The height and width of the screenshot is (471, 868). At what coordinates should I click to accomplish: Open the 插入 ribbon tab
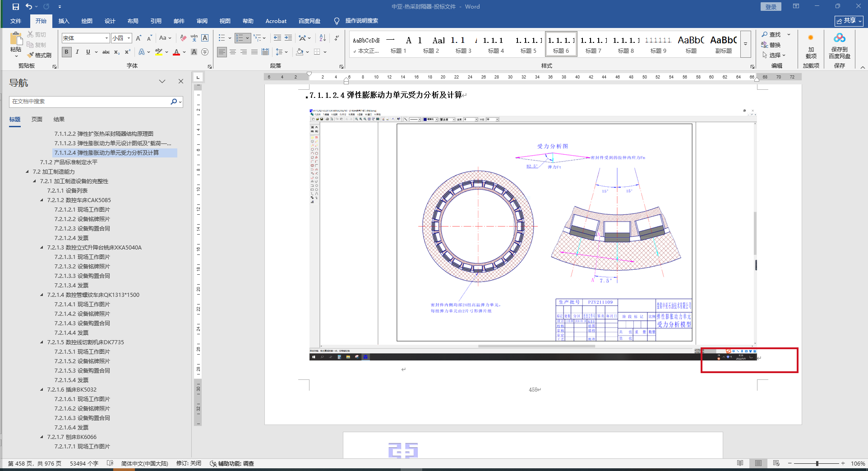tap(64, 21)
